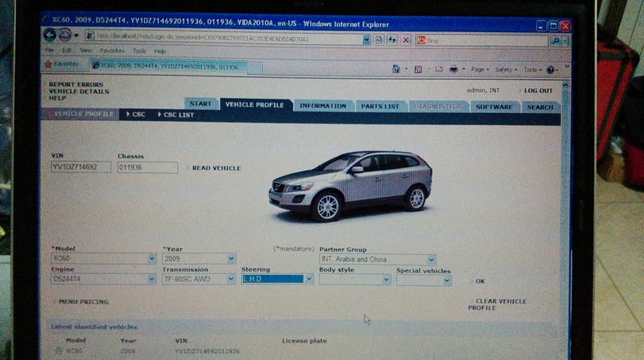Open the Year dropdown showing 2009
This screenshot has width=644, height=360.
(231, 258)
